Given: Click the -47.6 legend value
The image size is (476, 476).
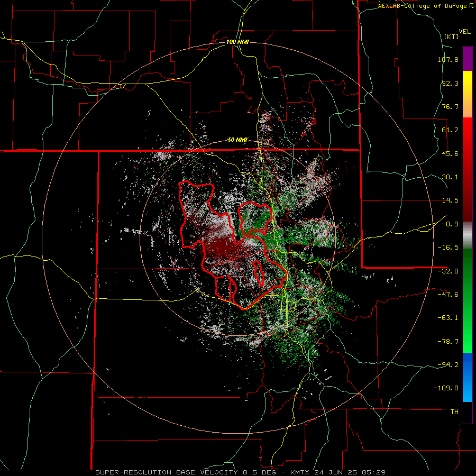Looking at the screenshot, I should point(448,295).
